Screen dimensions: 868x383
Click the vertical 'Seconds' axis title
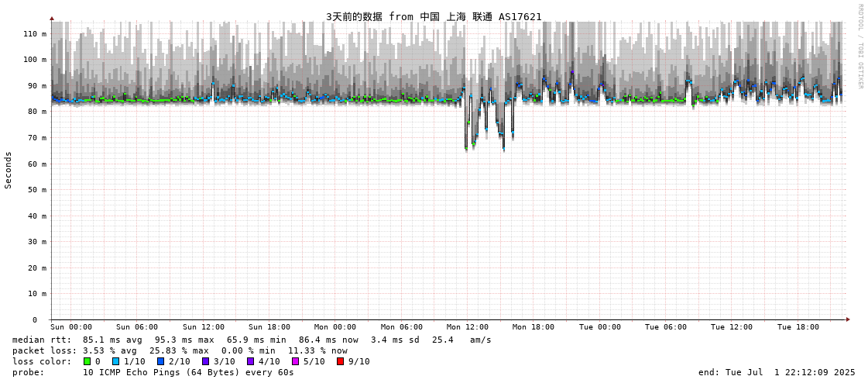[x=9, y=170]
